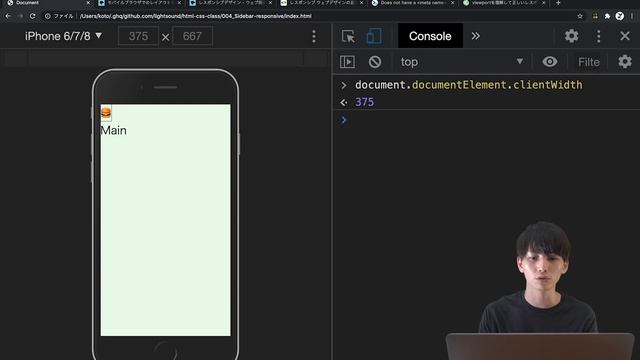Click the document.documentElement.clientWidth command

tap(469, 85)
